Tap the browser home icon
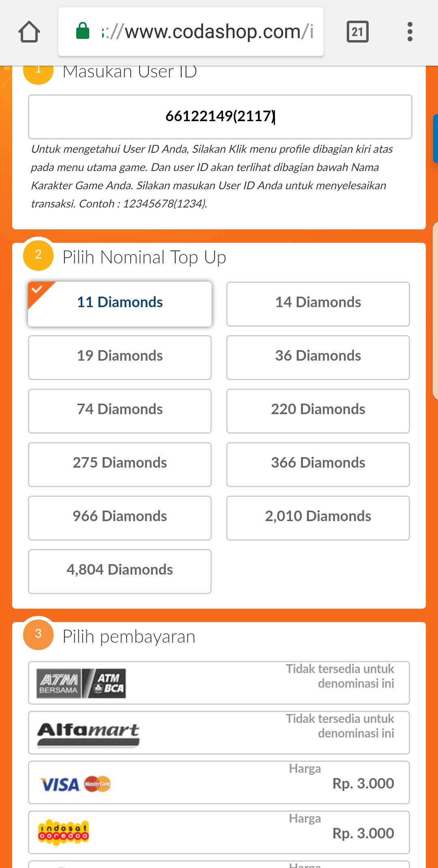Viewport: 438px width, 868px height. pos(29,32)
